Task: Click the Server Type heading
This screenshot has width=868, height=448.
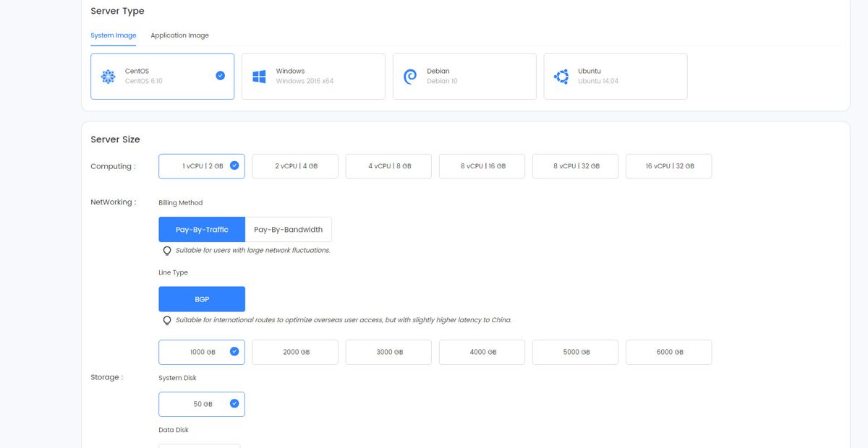Action: pos(117,11)
